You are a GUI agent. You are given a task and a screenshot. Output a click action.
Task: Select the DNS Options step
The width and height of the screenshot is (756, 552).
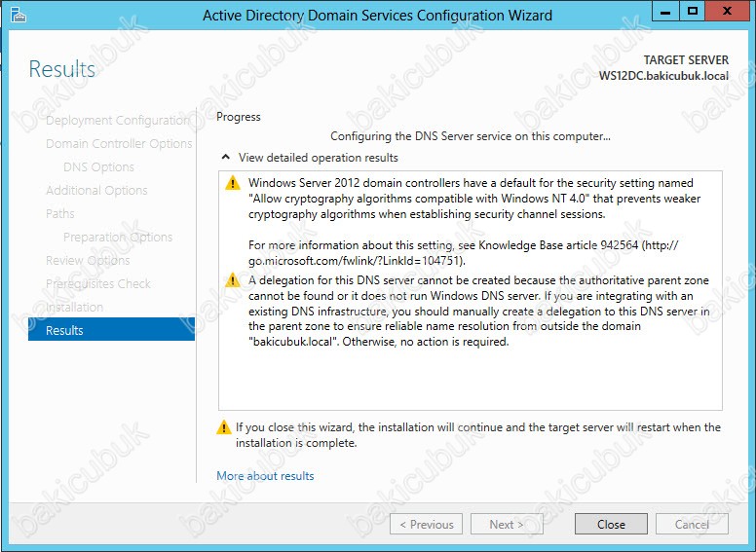98,167
